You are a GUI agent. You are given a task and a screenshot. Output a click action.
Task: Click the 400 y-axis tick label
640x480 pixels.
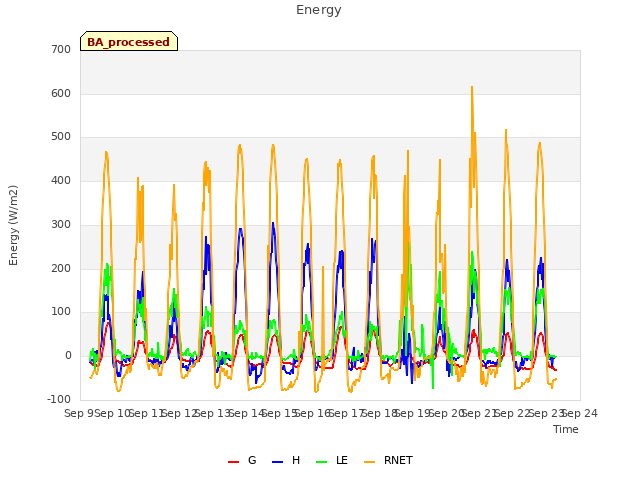click(x=61, y=181)
